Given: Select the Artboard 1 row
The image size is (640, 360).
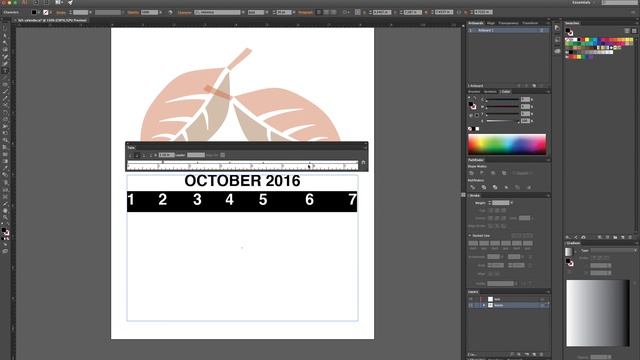Looking at the screenshot, I should 508,30.
